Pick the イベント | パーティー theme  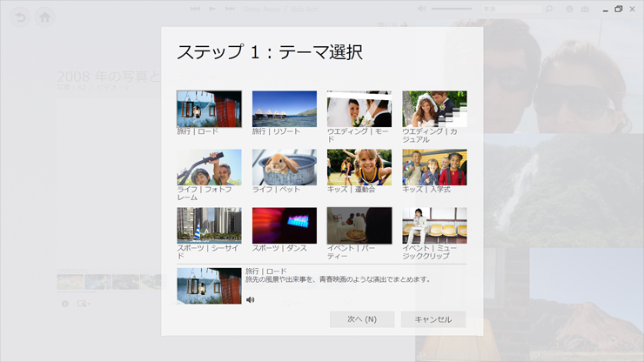click(359, 225)
